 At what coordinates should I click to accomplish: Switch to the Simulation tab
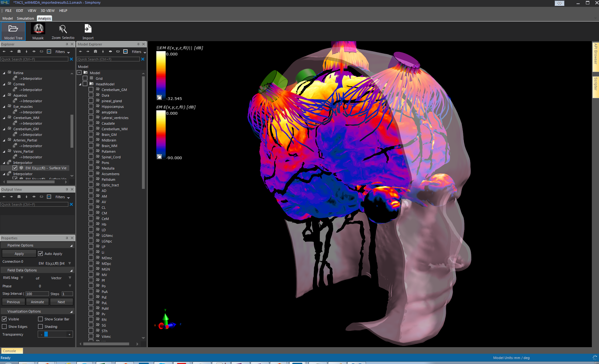[25, 18]
